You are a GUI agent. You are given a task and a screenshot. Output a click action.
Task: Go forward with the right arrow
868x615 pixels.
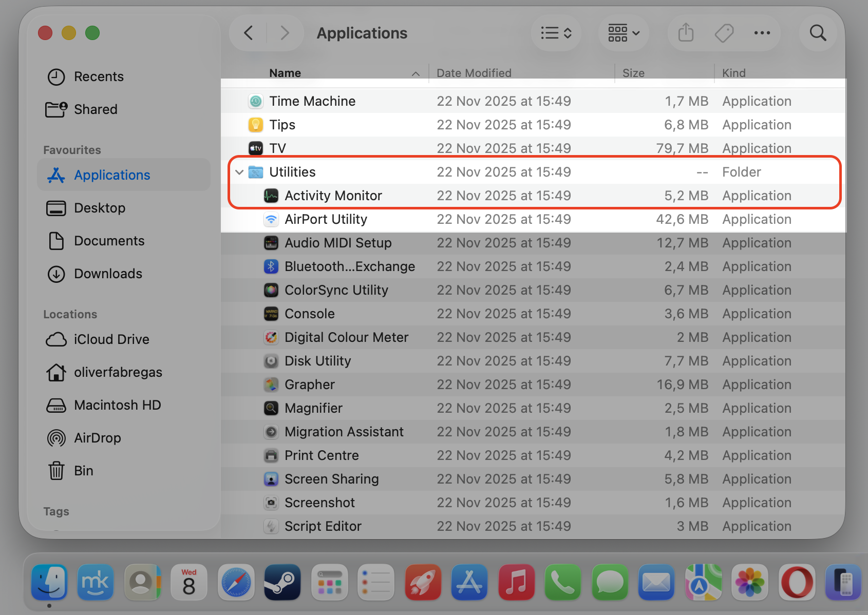(285, 33)
